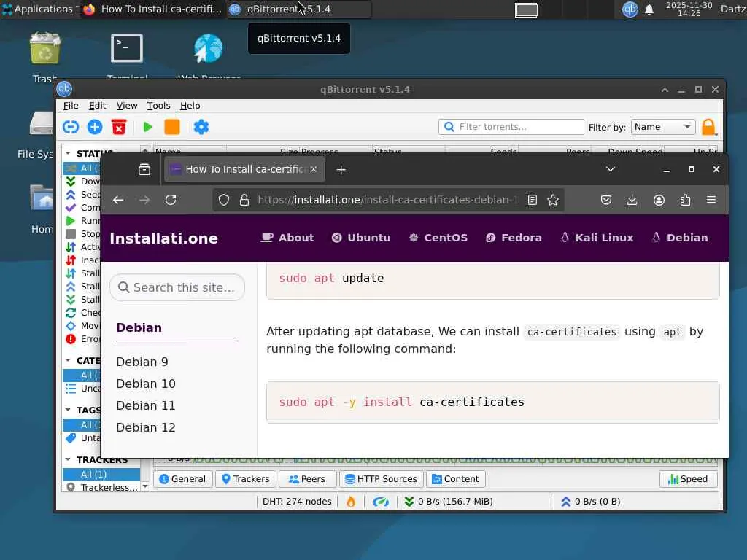Open the Filter by Name dropdown

[662, 127]
